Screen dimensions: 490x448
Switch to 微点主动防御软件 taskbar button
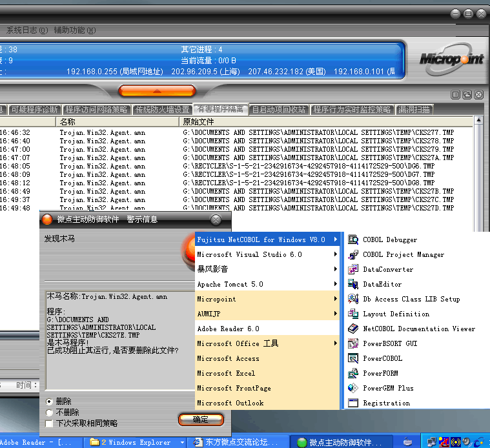pyautogui.click(x=340, y=442)
